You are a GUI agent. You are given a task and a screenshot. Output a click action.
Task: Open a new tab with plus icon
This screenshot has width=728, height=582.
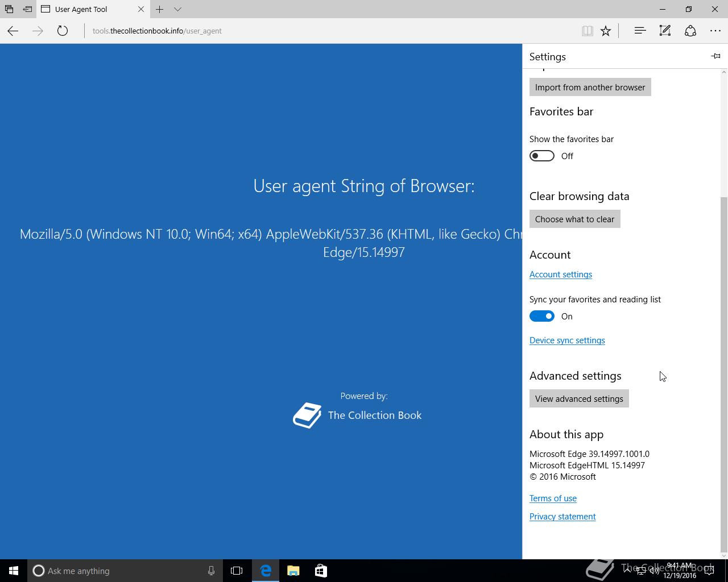pyautogui.click(x=160, y=9)
